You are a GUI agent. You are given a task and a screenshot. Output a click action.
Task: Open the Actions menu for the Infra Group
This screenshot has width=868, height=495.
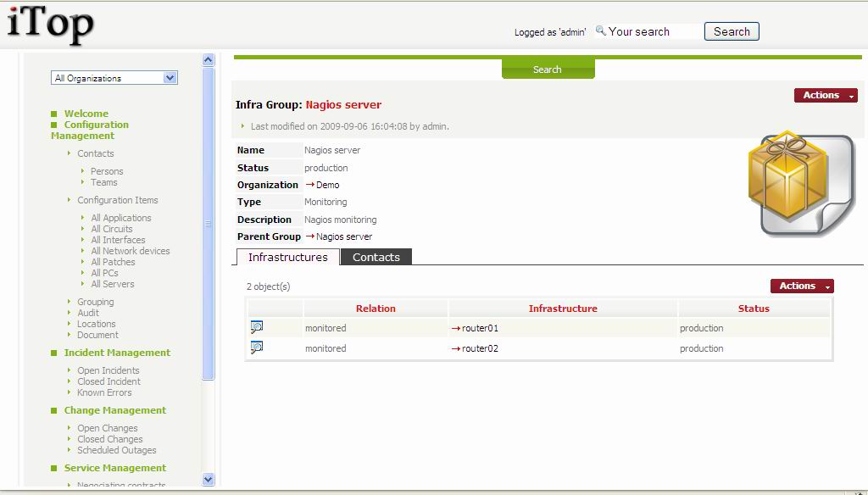tap(826, 95)
